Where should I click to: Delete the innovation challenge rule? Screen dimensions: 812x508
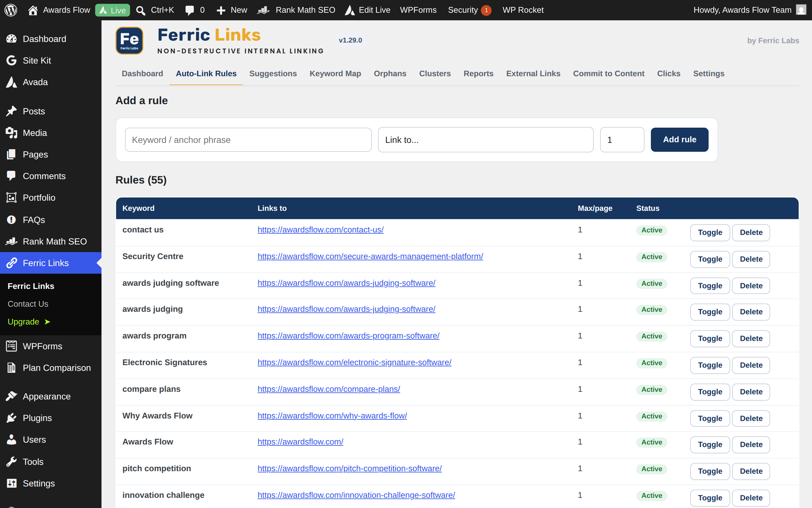[x=751, y=498]
